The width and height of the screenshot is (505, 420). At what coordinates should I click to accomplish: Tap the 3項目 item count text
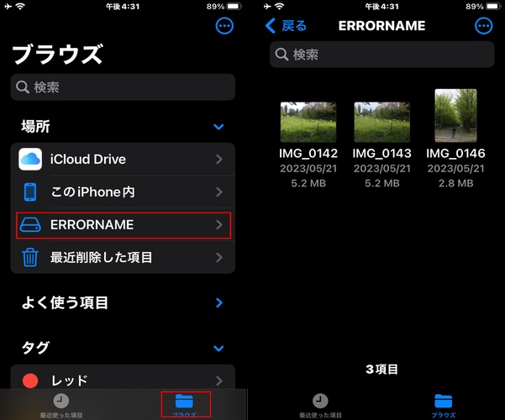[382, 370]
